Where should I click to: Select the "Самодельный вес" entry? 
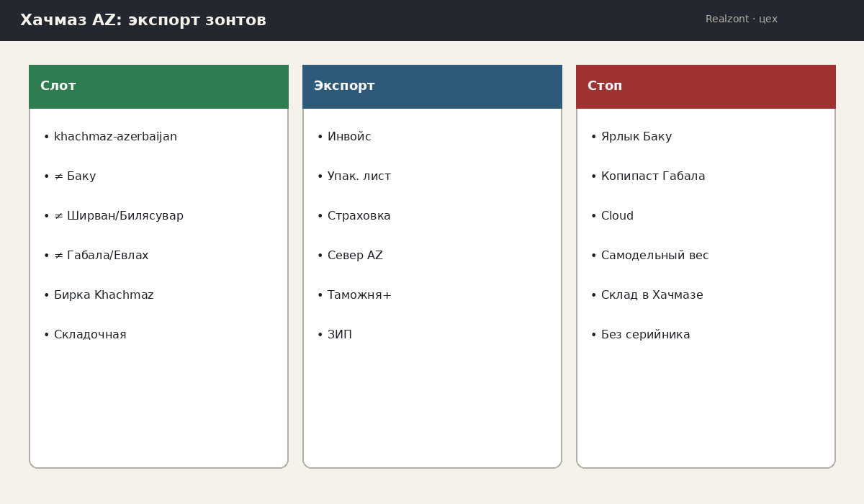tap(649, 256)
